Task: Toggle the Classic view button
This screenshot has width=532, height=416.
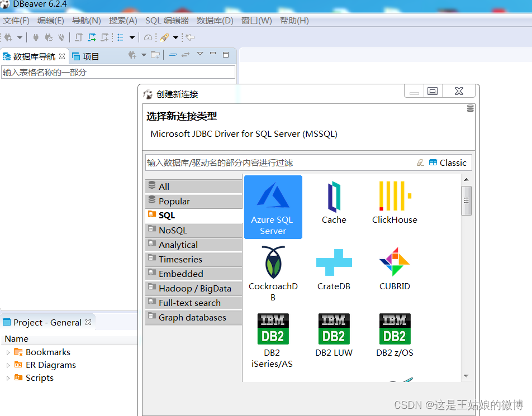Action: coord(448,162)
